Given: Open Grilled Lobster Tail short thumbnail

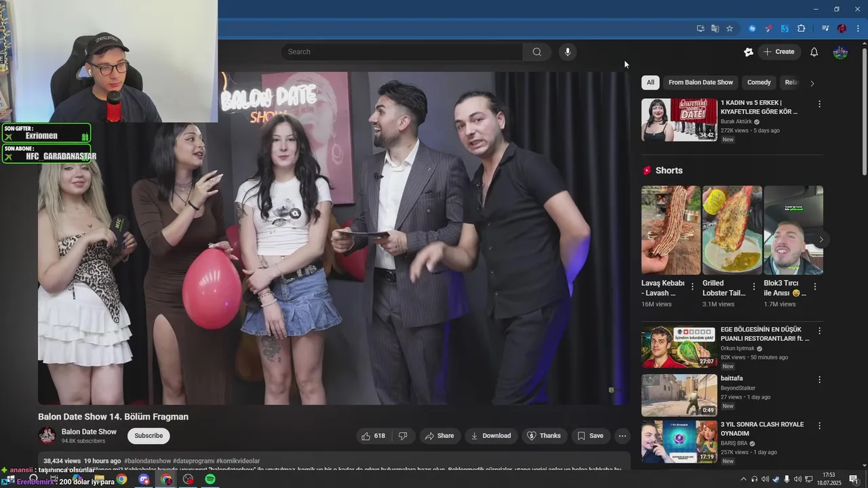Looking at the screenshot, I should (732, 230).
